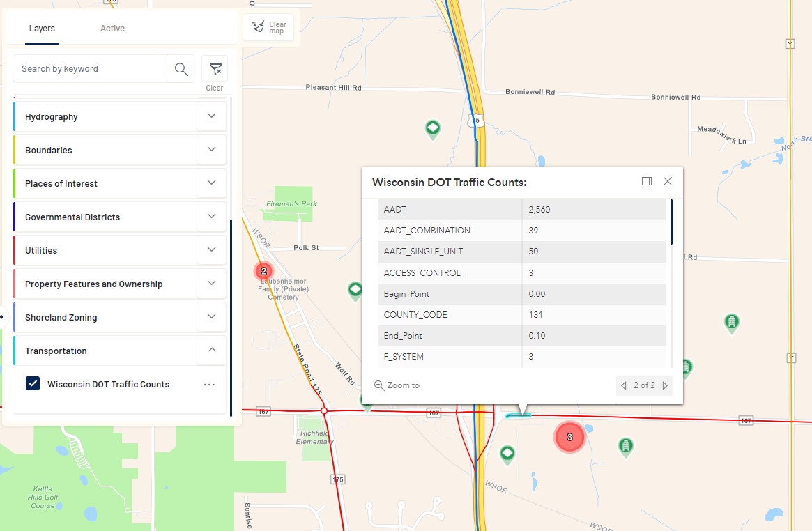Click the Hydrography group title
The width and height of the screenshot is (812, 531).
[52, 117]
